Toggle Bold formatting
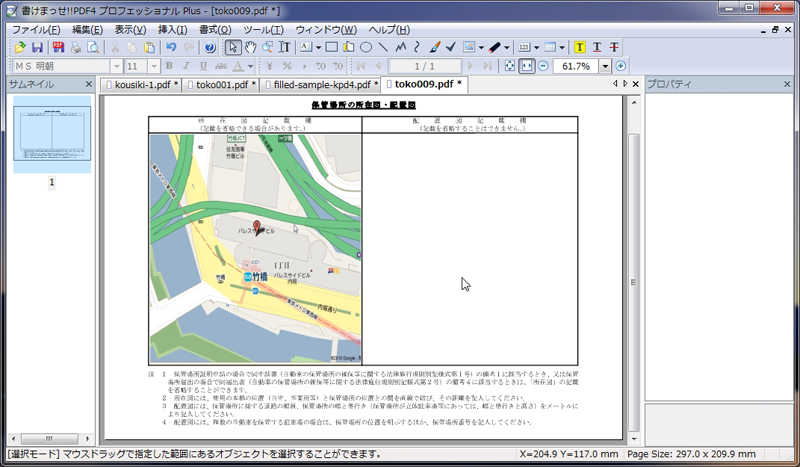Screen dimensions: 800x467 pos(169,66)
